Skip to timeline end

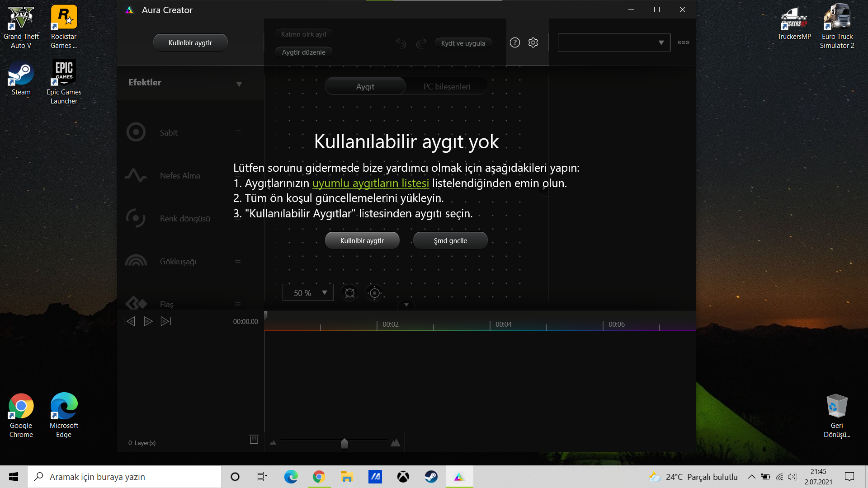[166, 321]
